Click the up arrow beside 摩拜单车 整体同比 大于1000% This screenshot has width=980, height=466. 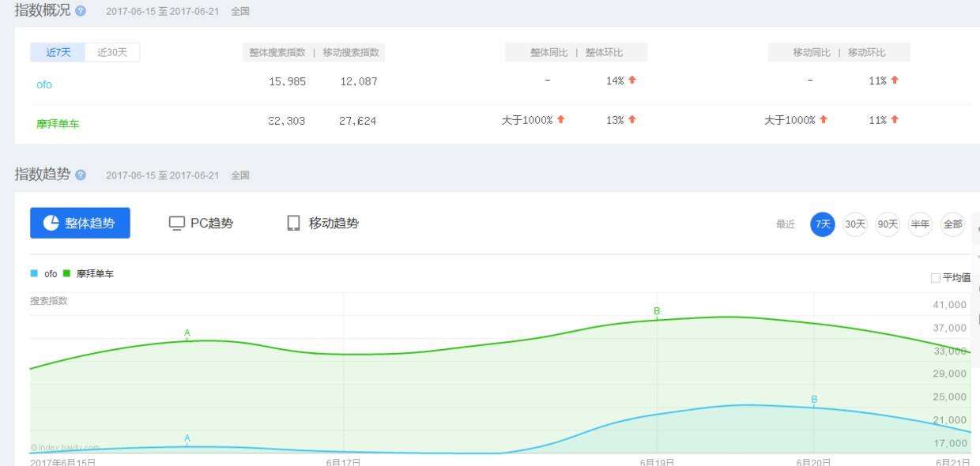pos(561,120)
